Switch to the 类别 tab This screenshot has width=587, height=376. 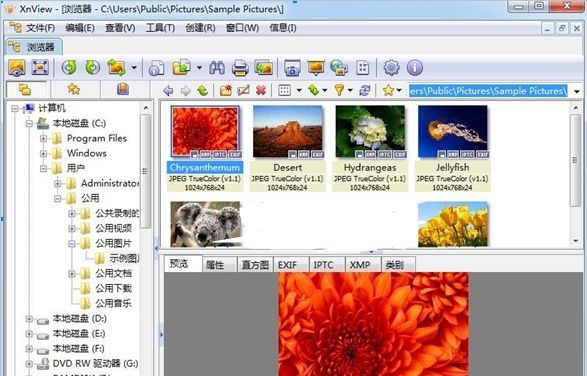(x=398, y=265)
